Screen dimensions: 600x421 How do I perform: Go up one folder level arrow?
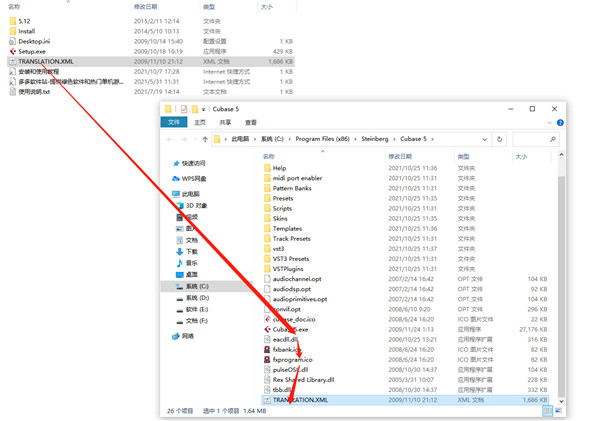click(205, 139)
